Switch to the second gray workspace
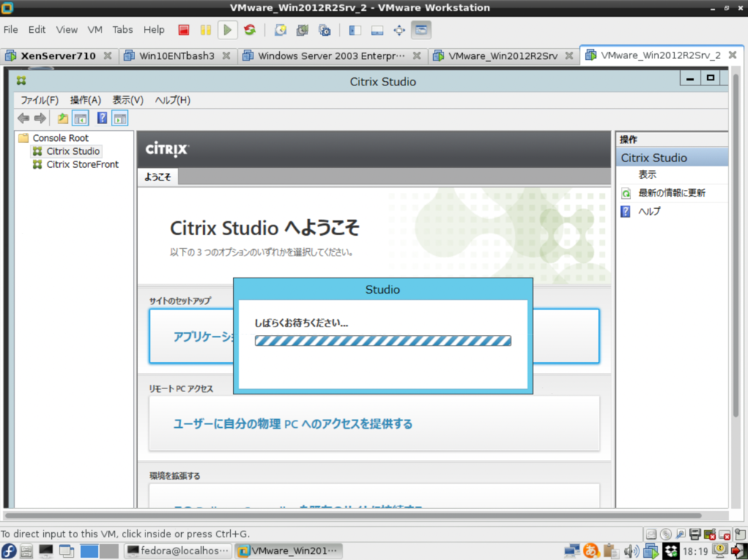 [110, 551]
